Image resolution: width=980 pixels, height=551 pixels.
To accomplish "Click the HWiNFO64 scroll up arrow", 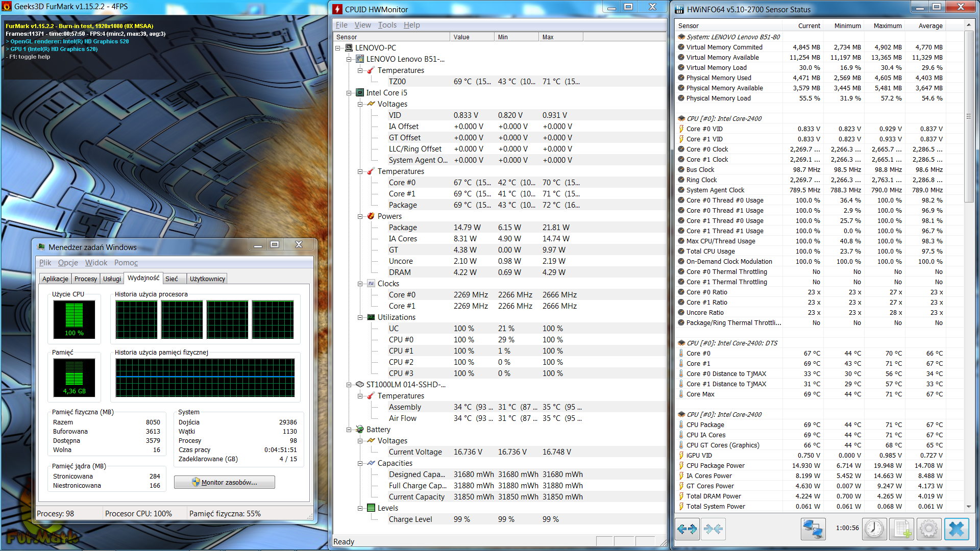I will point(968,25).
